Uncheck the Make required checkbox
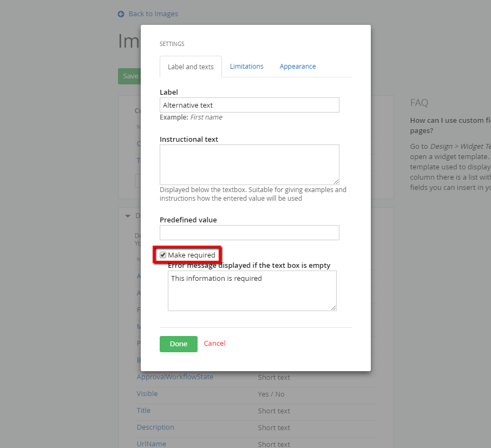491x448 pixels. click(162, 254)
